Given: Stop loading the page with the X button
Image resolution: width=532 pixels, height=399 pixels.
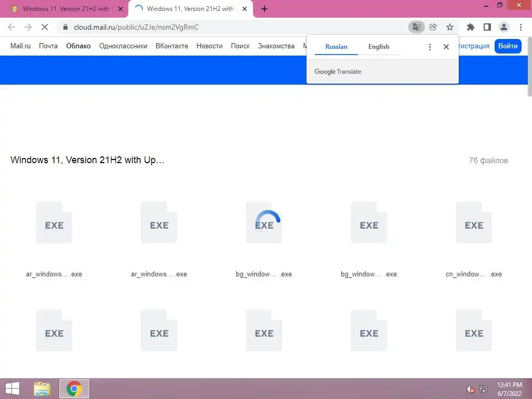Looking at the screenshot, I should (x=45, y=27).
